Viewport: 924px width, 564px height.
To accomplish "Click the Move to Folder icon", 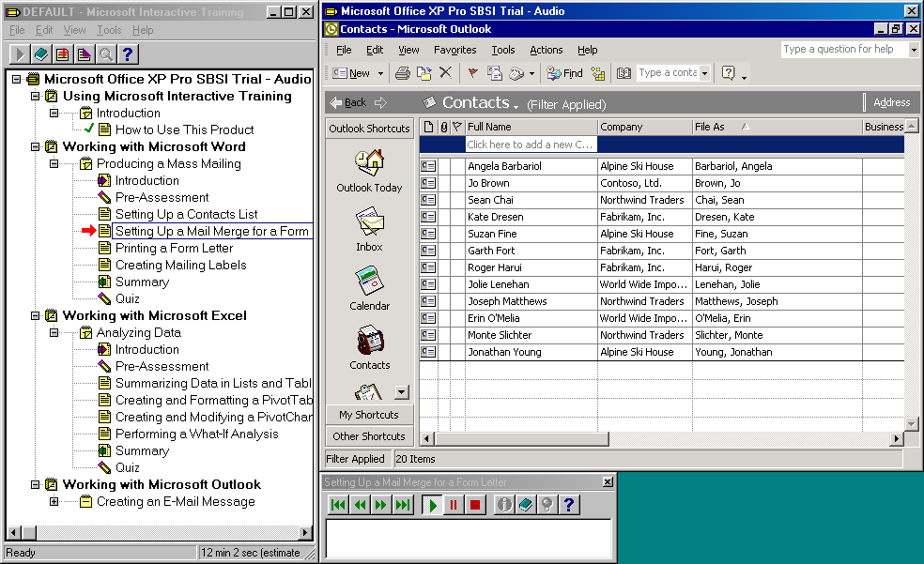I will point(423,73).
